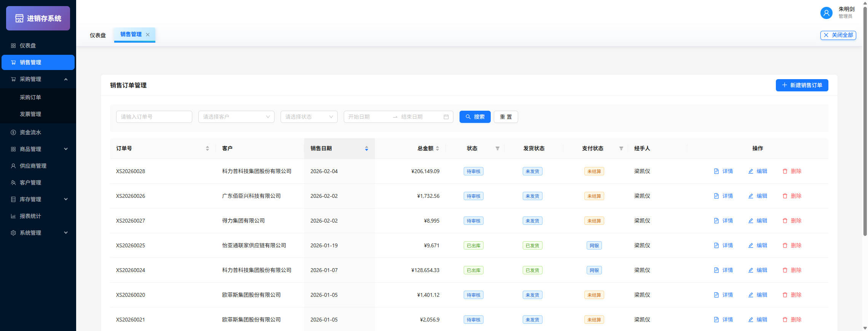The image size is (868, 331).
Task: Open the 支付状态 column filter icon
Action: click(x=621, y=148)
